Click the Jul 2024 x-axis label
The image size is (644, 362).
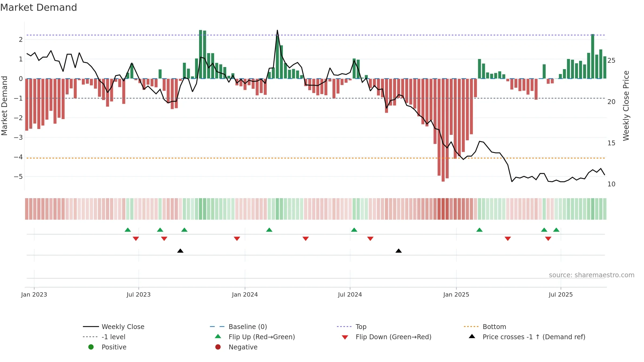(x=350, y=295)
